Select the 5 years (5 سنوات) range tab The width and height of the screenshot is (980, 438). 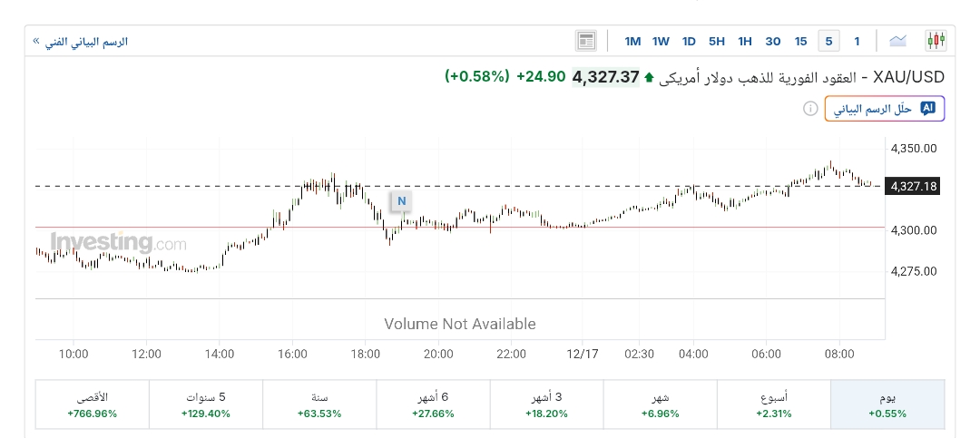click(205, 404)
